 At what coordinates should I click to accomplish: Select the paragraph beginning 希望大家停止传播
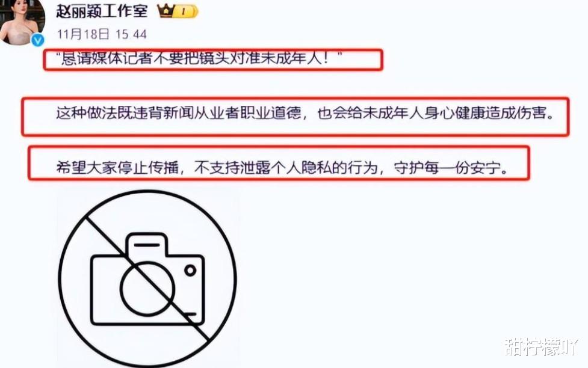282,168
